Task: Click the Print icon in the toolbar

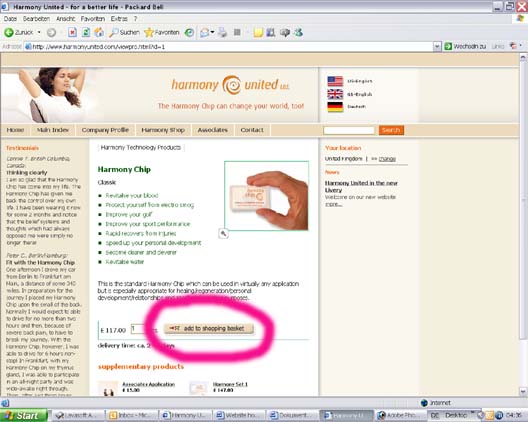Action: pyautogui.click(x=222, y=32)
